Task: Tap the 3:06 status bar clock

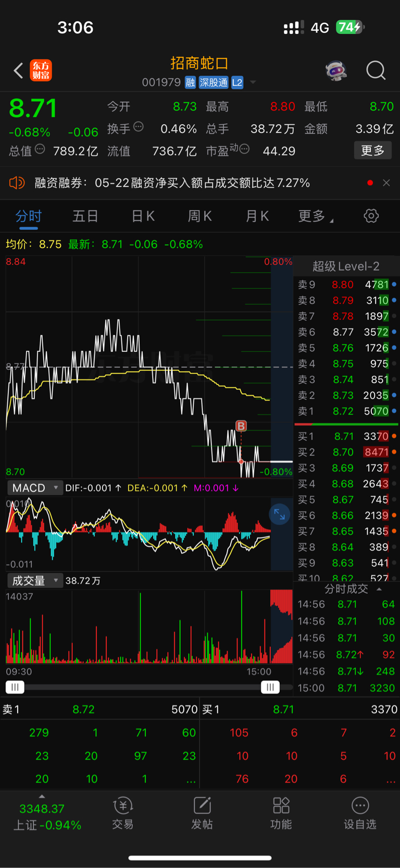Action: coord(76,27)
